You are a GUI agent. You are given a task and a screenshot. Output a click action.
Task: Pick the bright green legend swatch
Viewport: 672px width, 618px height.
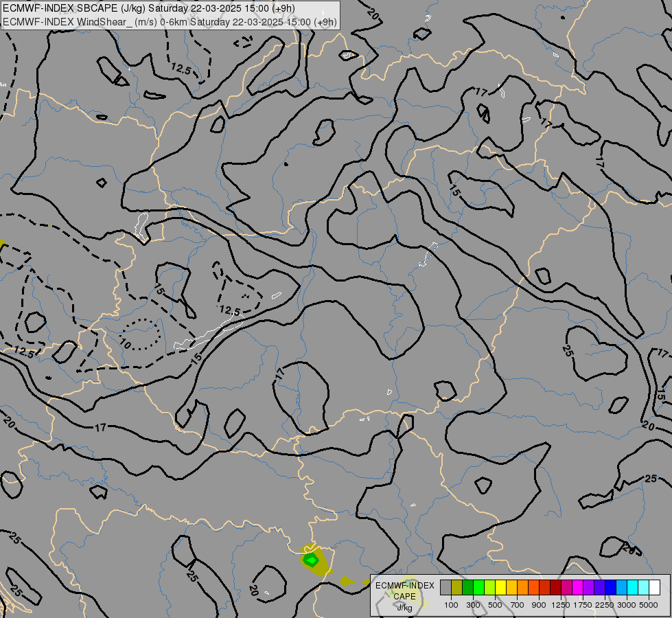click(478, 588)
